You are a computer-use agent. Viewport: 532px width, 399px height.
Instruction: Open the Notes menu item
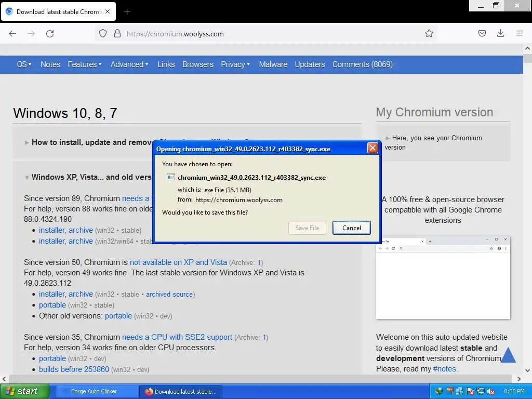[50, 64]
